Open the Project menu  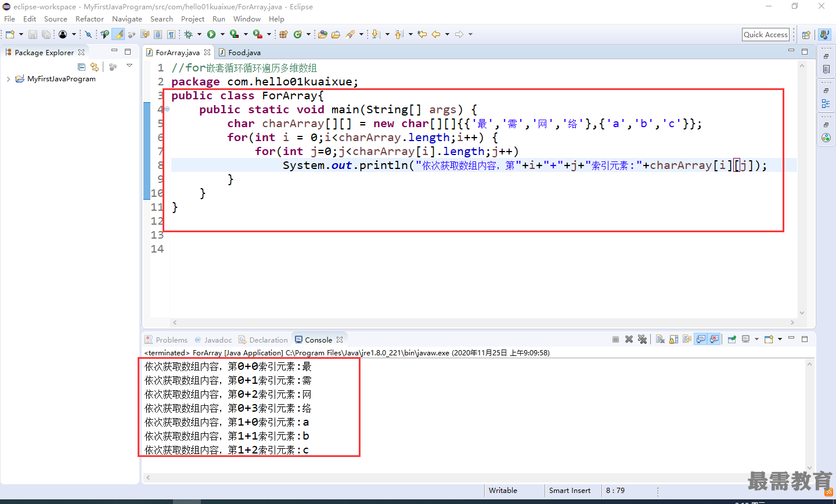click(x=193, y=19)
